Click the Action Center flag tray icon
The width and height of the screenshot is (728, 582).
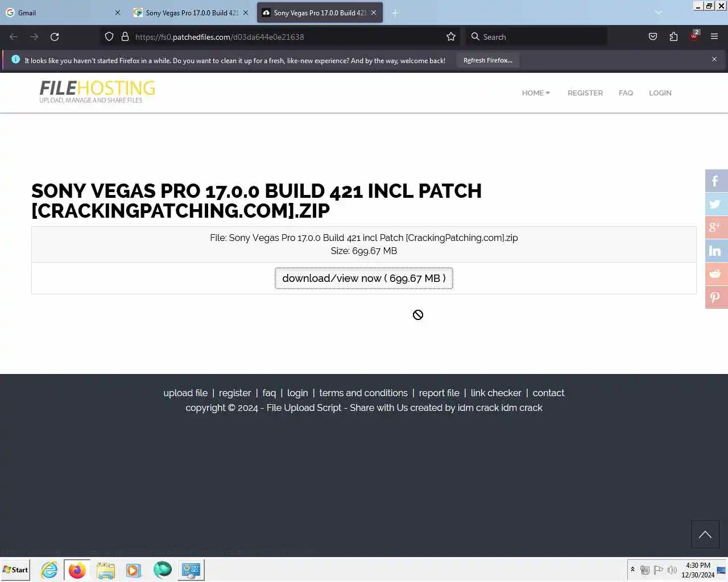[658, 569]
